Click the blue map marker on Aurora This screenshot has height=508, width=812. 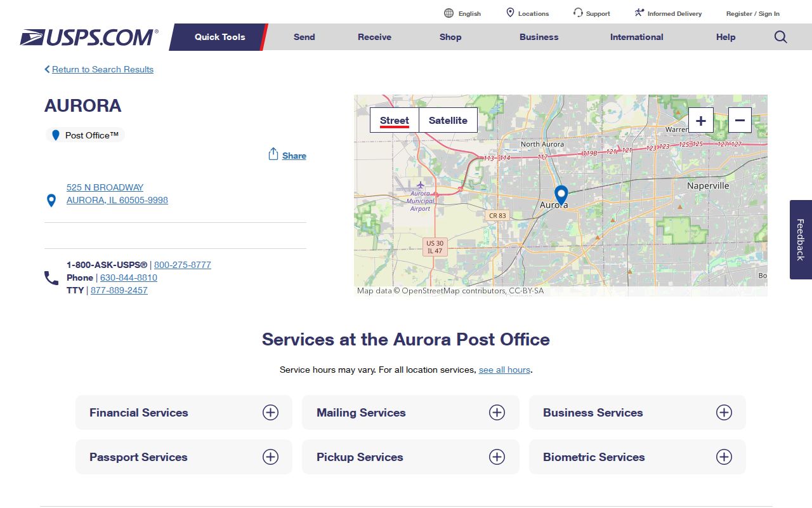coord(561,195)
